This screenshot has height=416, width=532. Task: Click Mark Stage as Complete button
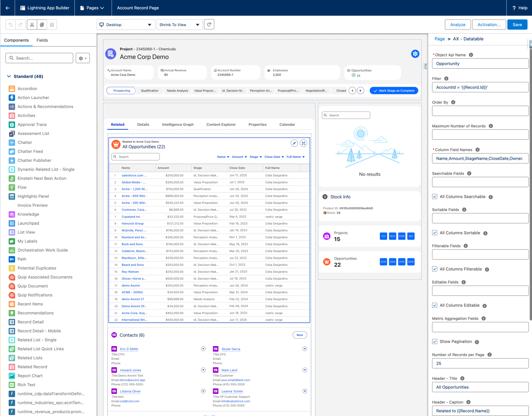pos(393,91)
